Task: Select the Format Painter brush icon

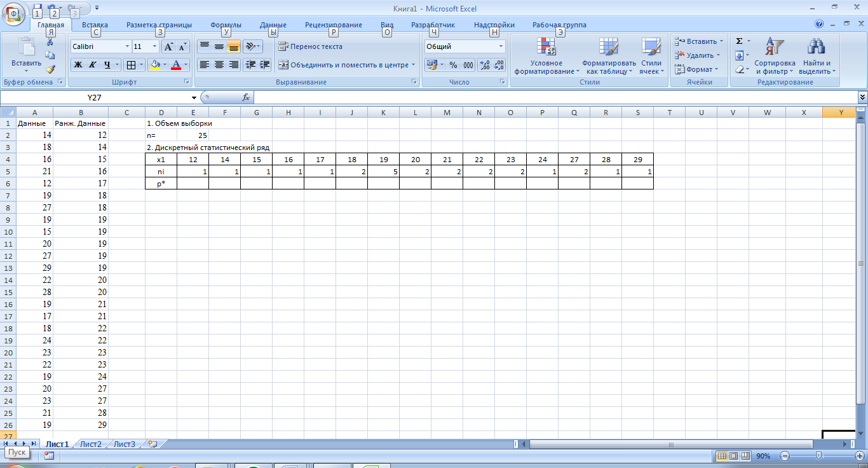Action: 50,69
